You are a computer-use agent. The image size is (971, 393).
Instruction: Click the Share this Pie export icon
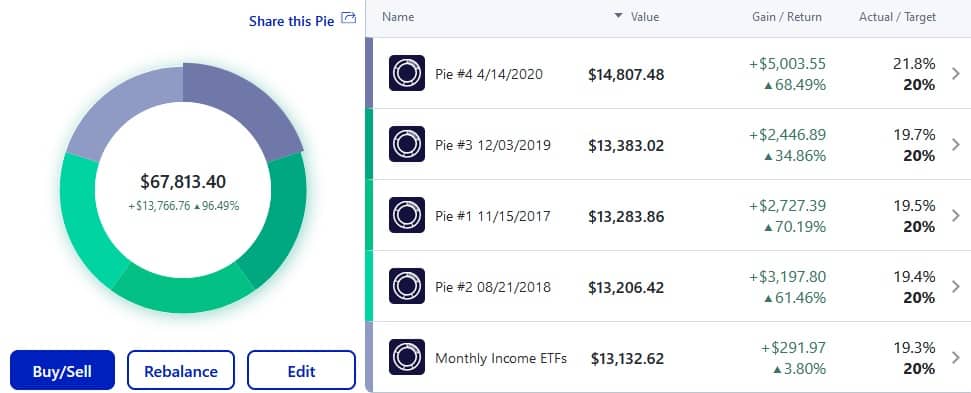pos(349,18)
